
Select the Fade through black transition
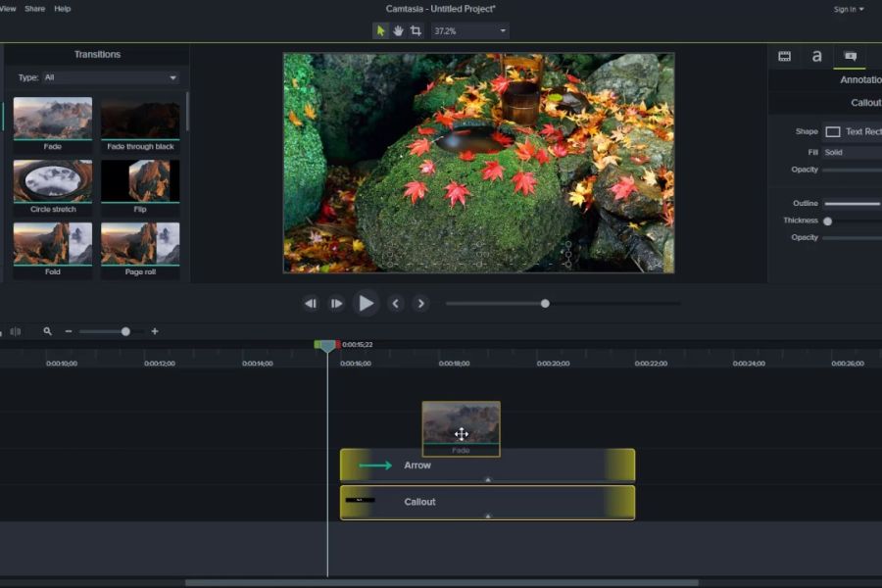click(x=140, y=119)
